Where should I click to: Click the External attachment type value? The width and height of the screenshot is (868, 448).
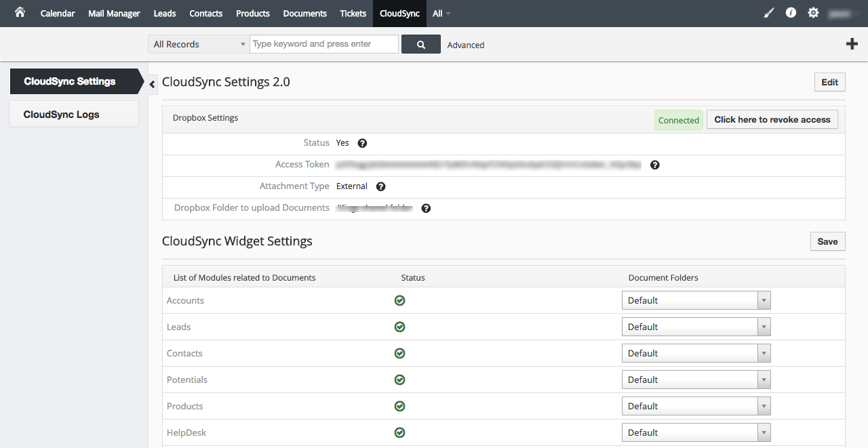pos(352,186)
